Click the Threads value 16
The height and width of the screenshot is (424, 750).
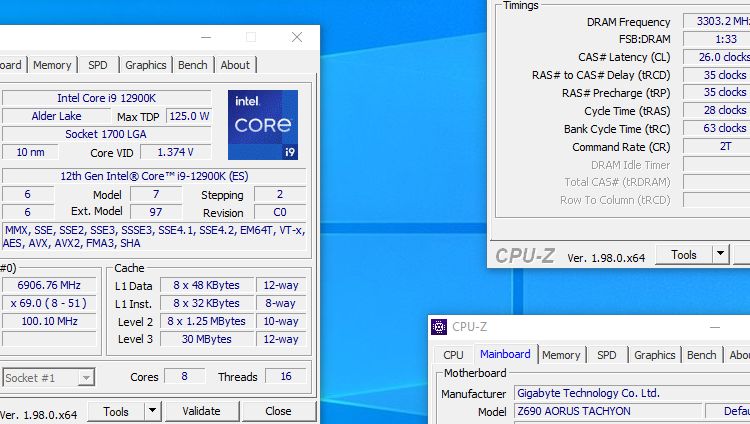coord(286,376)
